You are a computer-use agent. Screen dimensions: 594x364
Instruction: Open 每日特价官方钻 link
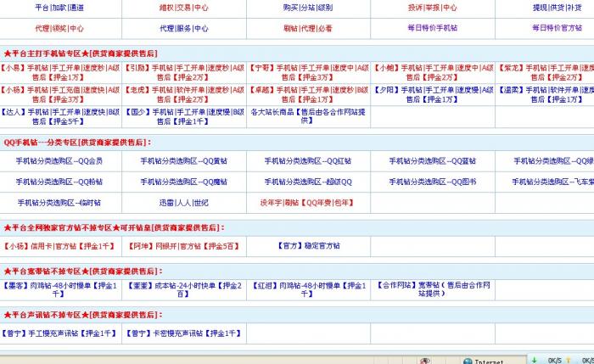click(557, 28)
